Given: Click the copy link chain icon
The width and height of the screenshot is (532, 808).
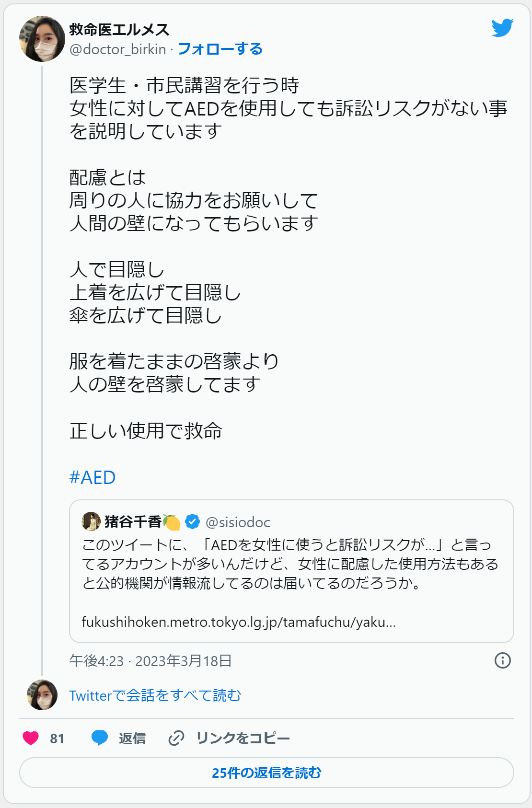Looking at the screenshot, I should (176, 738).
